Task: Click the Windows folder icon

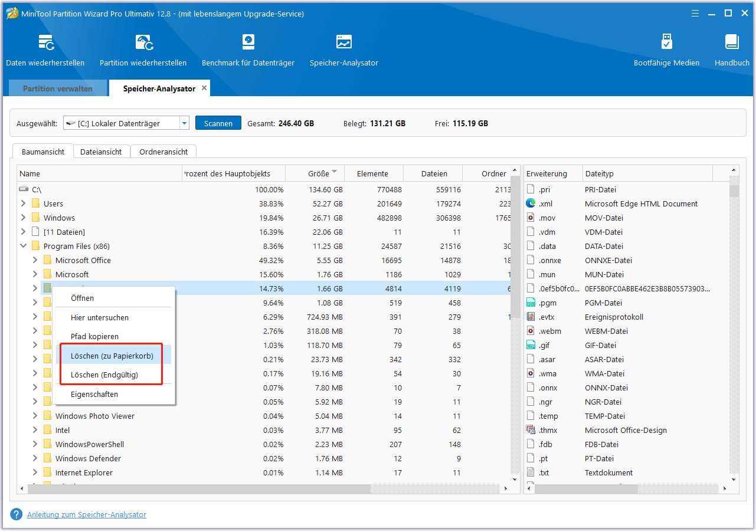Action: tap(36, 218)
